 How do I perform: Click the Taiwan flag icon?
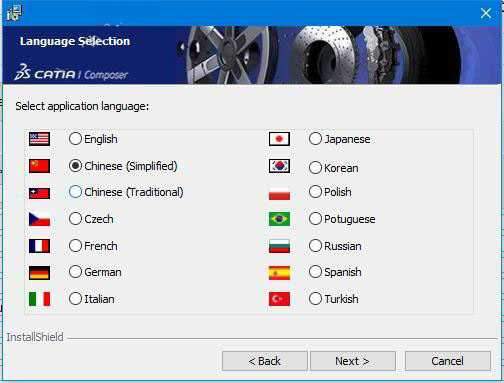tap(39, 193)
